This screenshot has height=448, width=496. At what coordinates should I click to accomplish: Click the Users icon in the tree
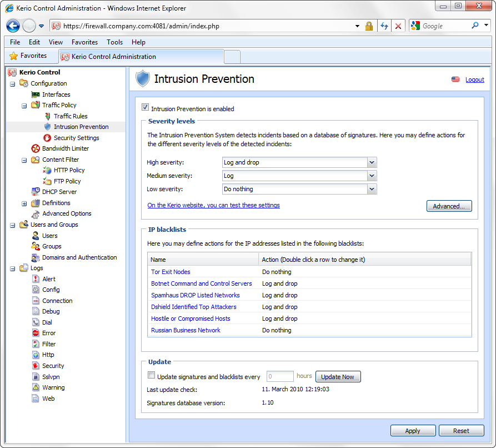pyautogui.click(x=36, y=236)
